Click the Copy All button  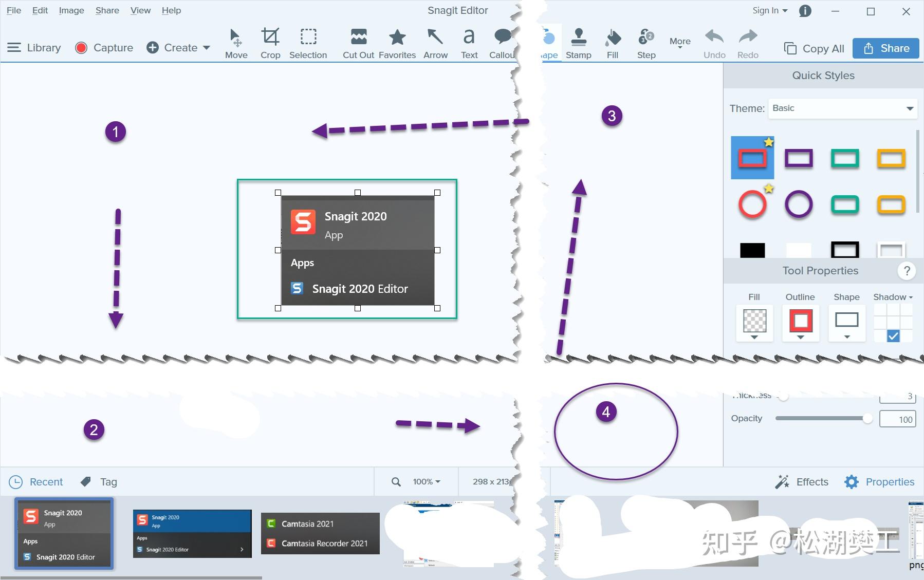pos(814,48)
